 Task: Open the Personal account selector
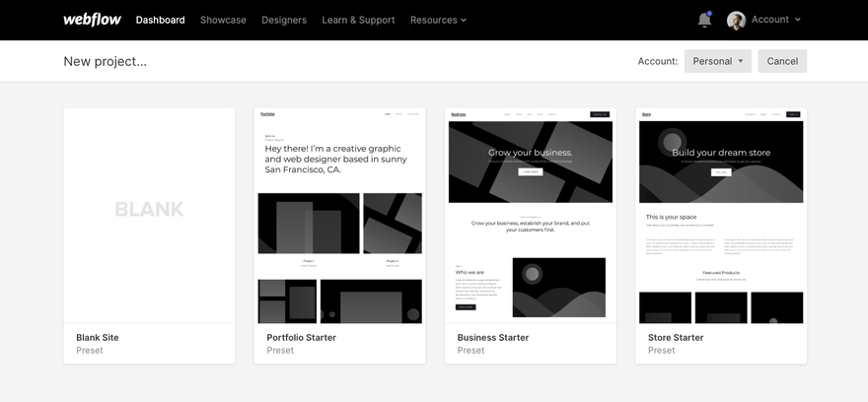pyautogui.click(x=718, y=61)
